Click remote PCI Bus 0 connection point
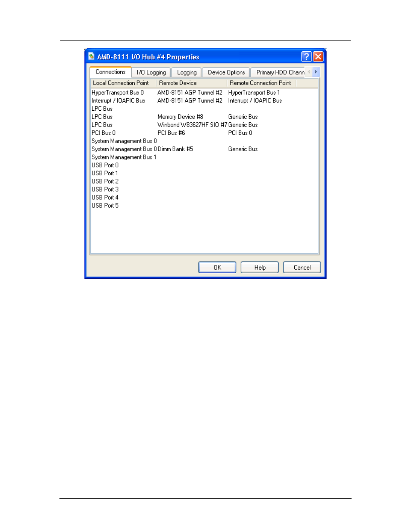 240,133
